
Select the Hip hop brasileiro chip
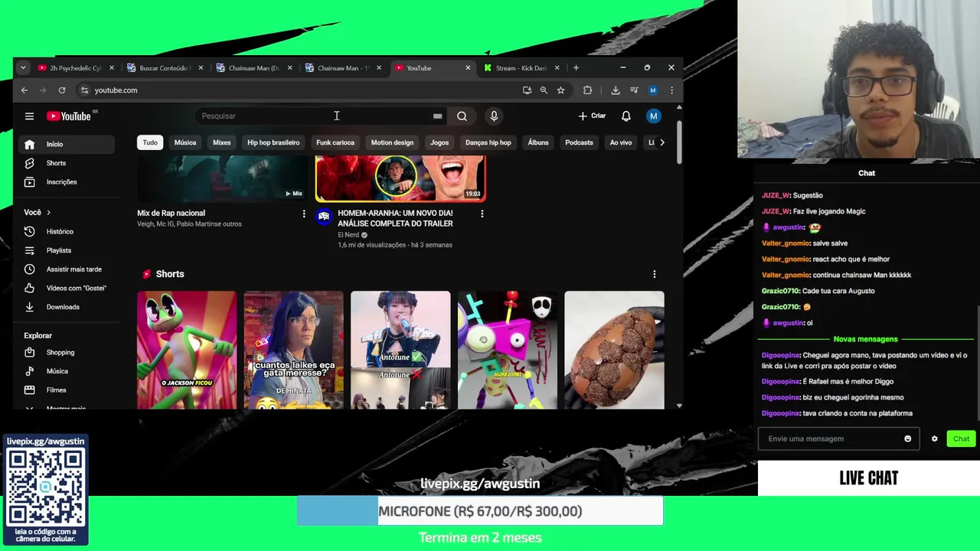pyautogui.click(x=273, y=143)
